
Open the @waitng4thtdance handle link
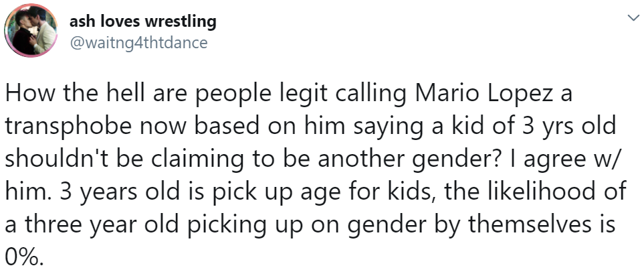click(139, 42)
